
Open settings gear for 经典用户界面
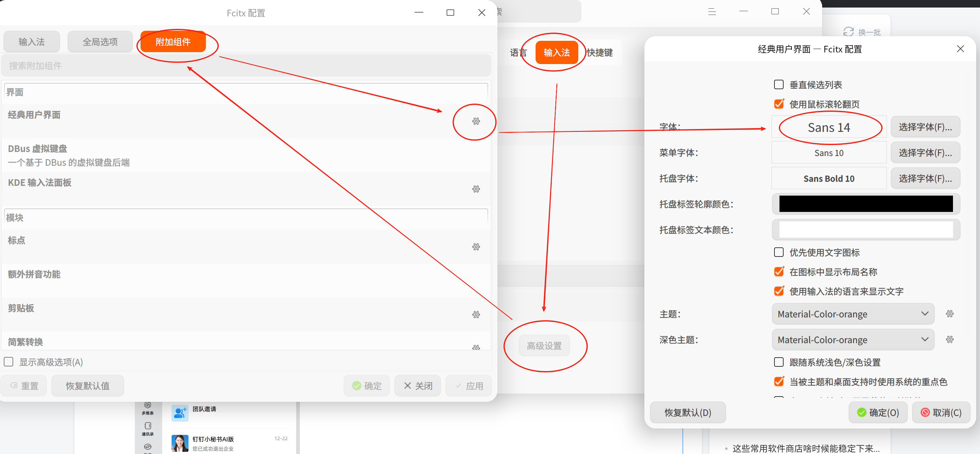(x=476, y=121)
